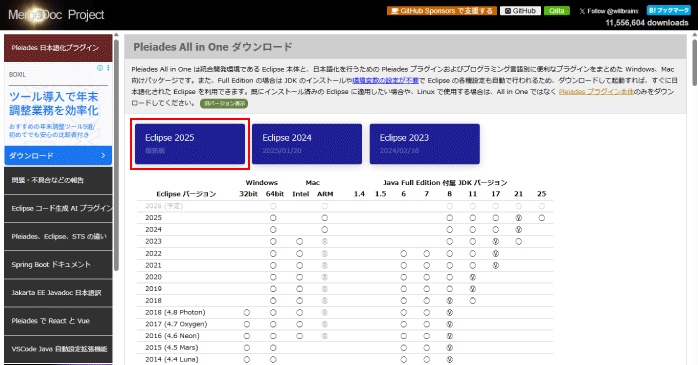Click the 11,556,604 downloads counter text
This screenshot has width=698, height=365.
[646, 23]
